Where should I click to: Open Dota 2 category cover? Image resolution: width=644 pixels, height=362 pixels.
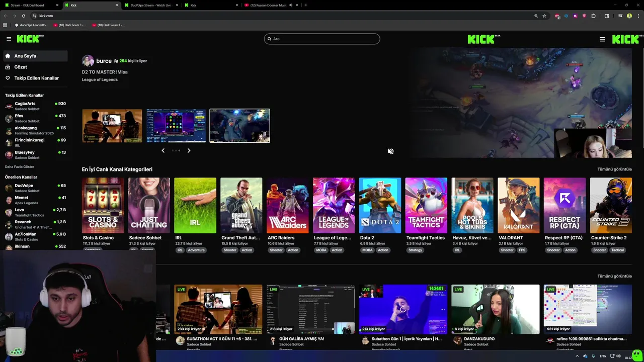click(380, 205)
